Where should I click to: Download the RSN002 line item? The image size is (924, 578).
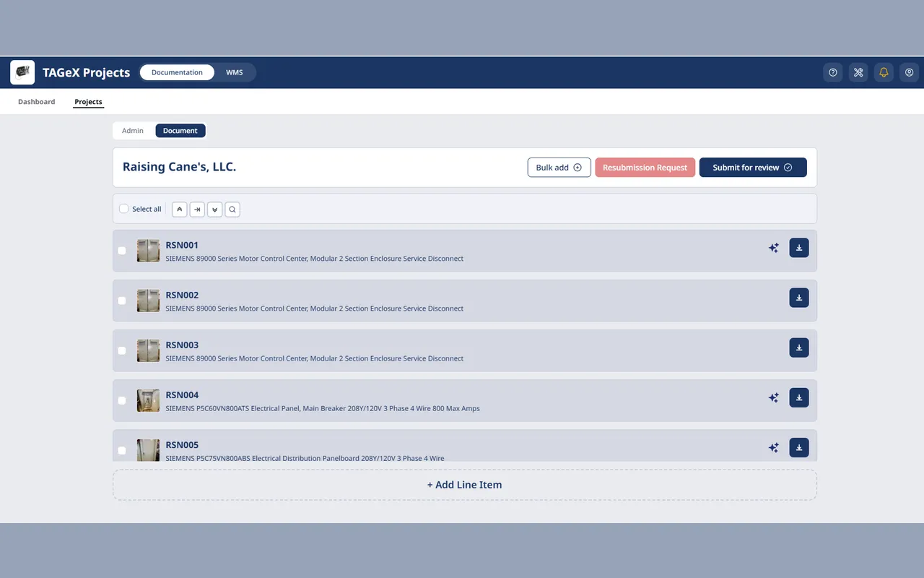(x=799, y=298)
